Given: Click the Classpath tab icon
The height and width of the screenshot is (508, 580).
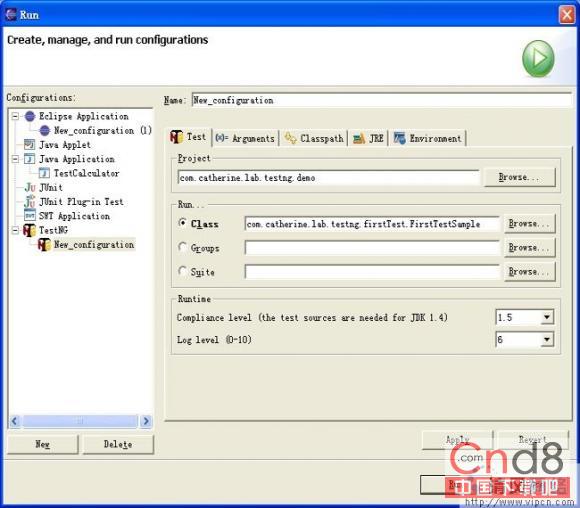Looking at the screenshot, I should (x=291, y=138).
